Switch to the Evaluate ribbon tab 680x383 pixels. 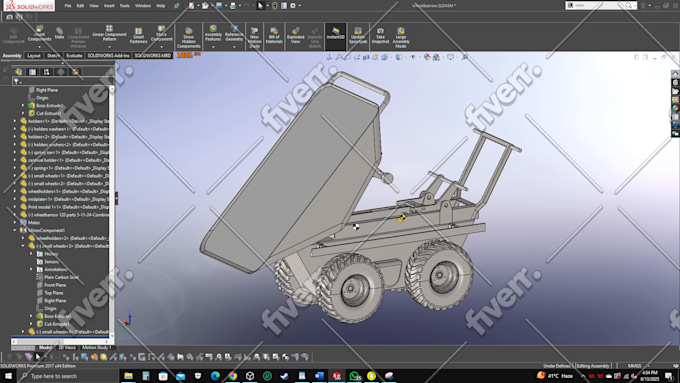click(74, 56)
